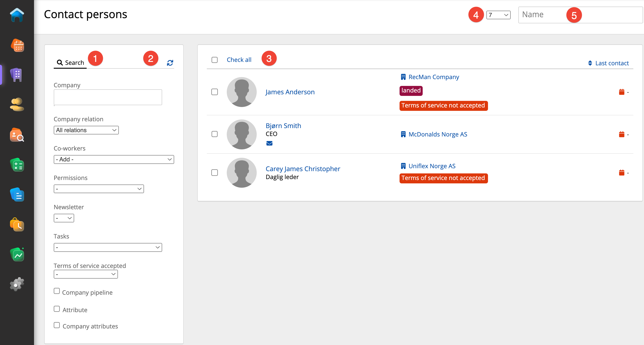Open the purple building company icon
This screenshot has height=345, width=644.
(x=17, y=75)
